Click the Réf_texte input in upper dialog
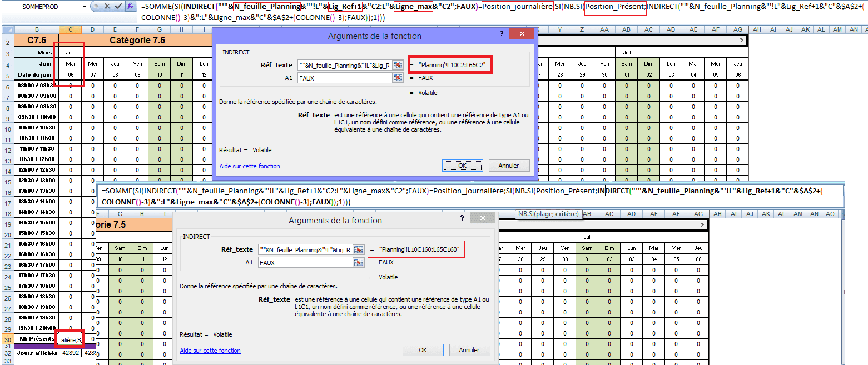Image resolution: width=868 pixels, height=365 pixels. (x=345, y=65)
